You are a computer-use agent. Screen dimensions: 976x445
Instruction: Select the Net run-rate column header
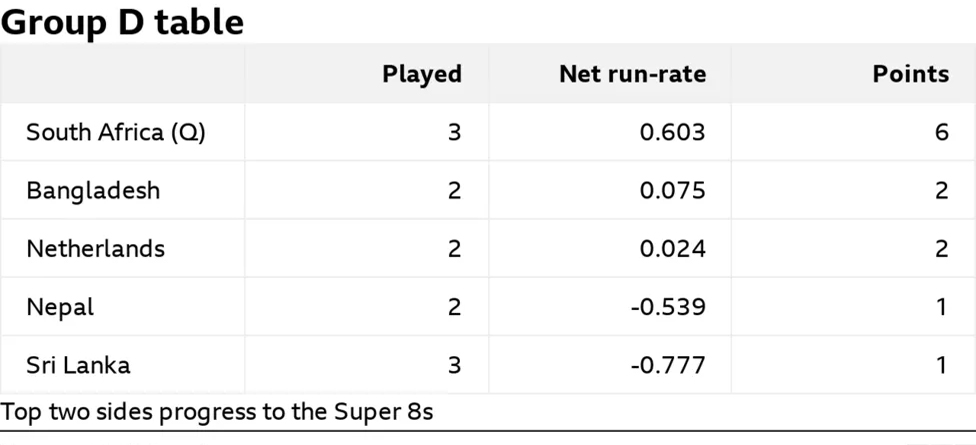[632, 74]
